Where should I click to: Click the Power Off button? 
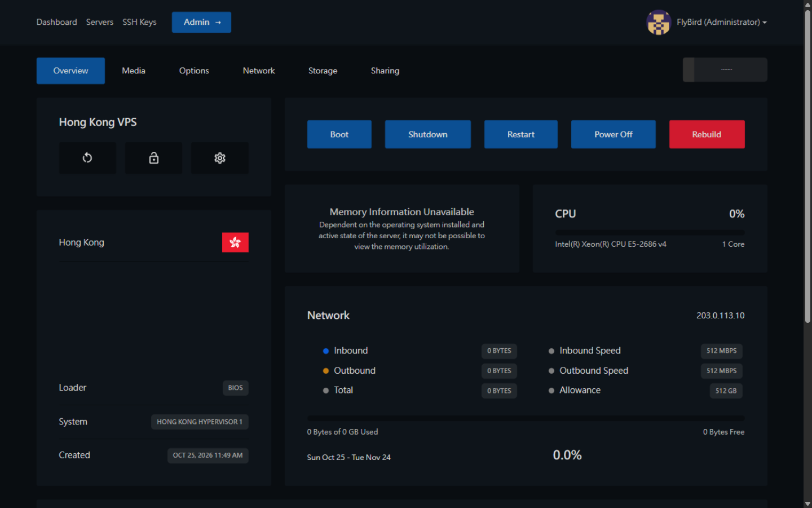coord(614,134)
